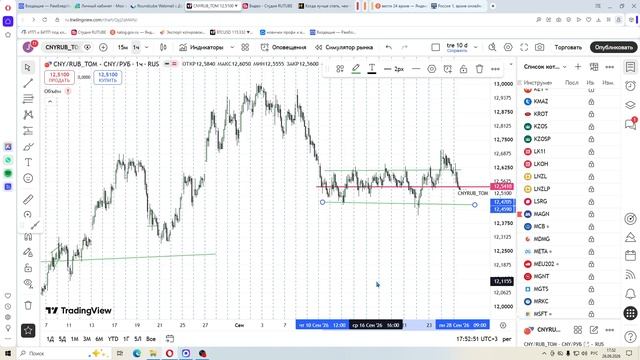This screenshot has height=360, width=640.
Task: Open the emoji icons tool
Action: tap(28, 178)
